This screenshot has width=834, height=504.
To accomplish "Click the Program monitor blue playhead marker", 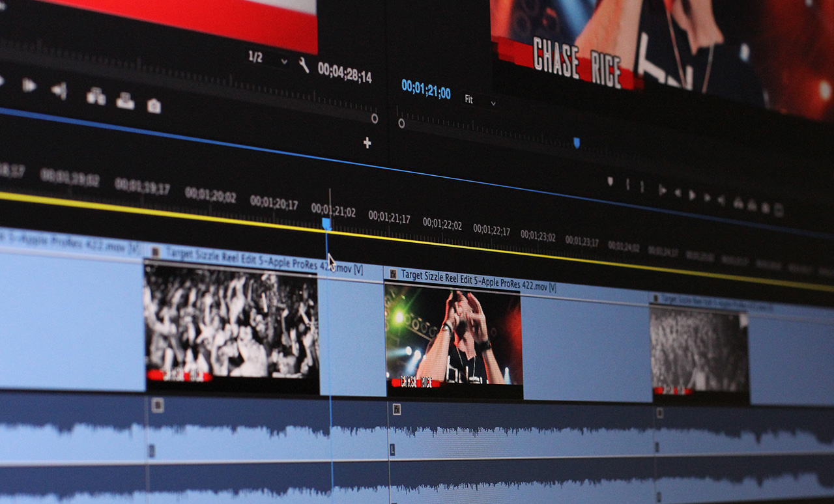I will [x=576, y=143].
